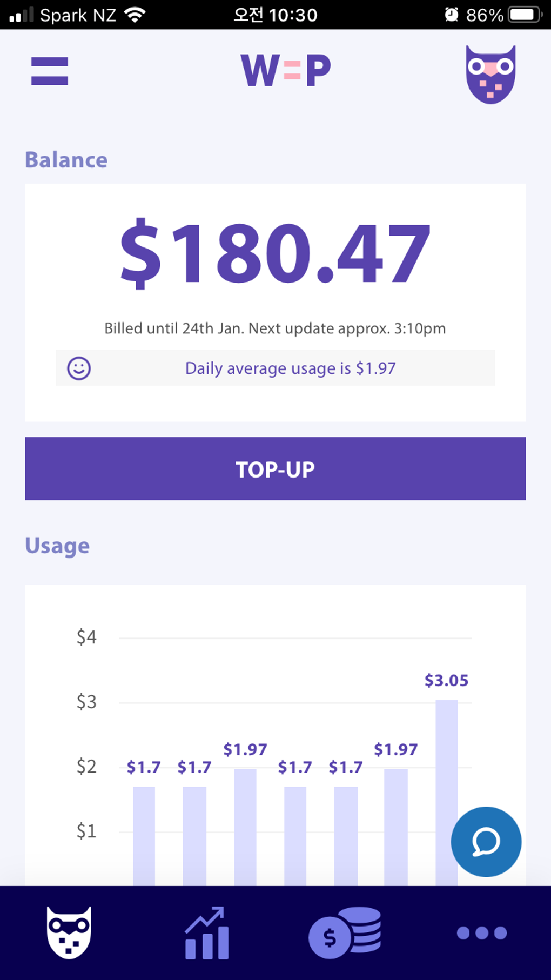The height and width of the screenshot is (980, 551).
Task: Open the hamburger menu
Action: [50, 71]
